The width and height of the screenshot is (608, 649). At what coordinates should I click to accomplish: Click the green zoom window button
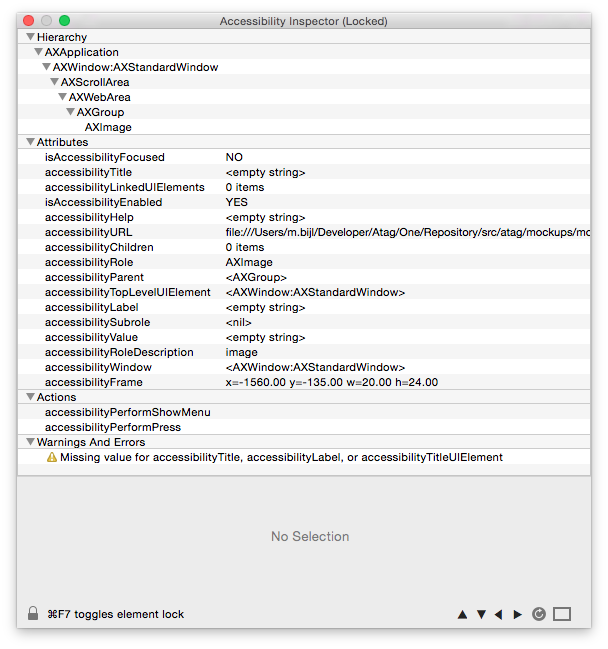click(65, 20)
